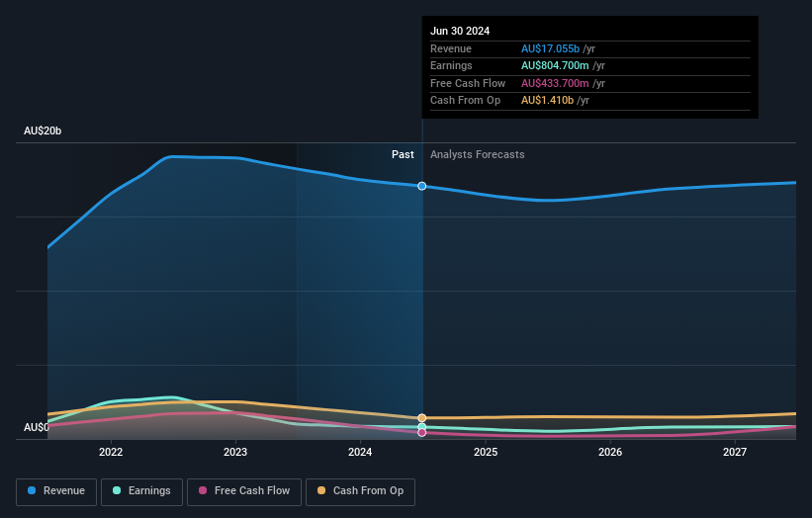Click the 2026 x-axis label
This screenshot has height=518, width=812.
pos(610,452)
